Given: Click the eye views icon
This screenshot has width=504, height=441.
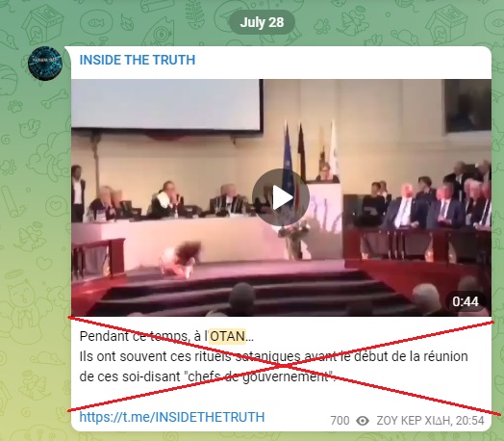Looking at the screenshot, I should (x=363, y=421).
